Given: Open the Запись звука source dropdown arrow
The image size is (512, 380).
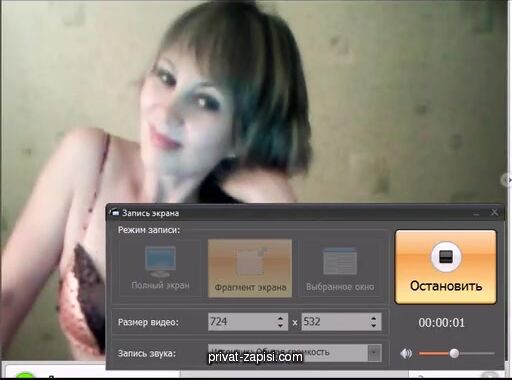Looking at the screenshot, I should tap(374, 353).
